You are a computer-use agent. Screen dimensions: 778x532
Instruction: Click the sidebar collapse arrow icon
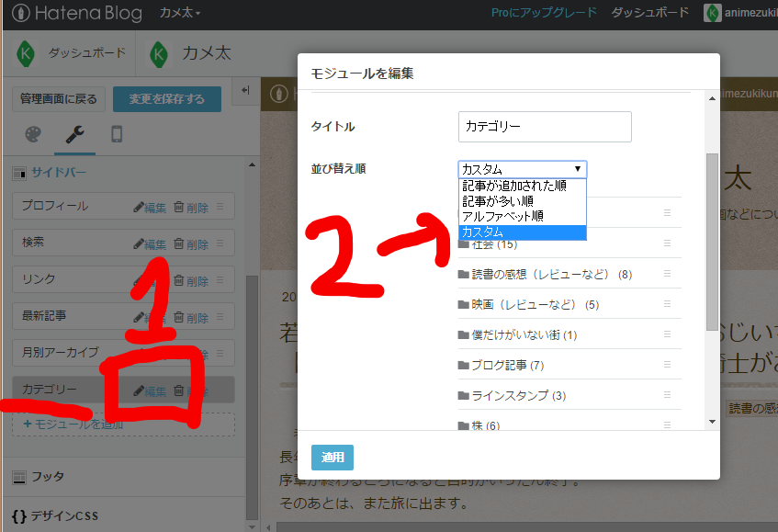[x=247, y=91]
